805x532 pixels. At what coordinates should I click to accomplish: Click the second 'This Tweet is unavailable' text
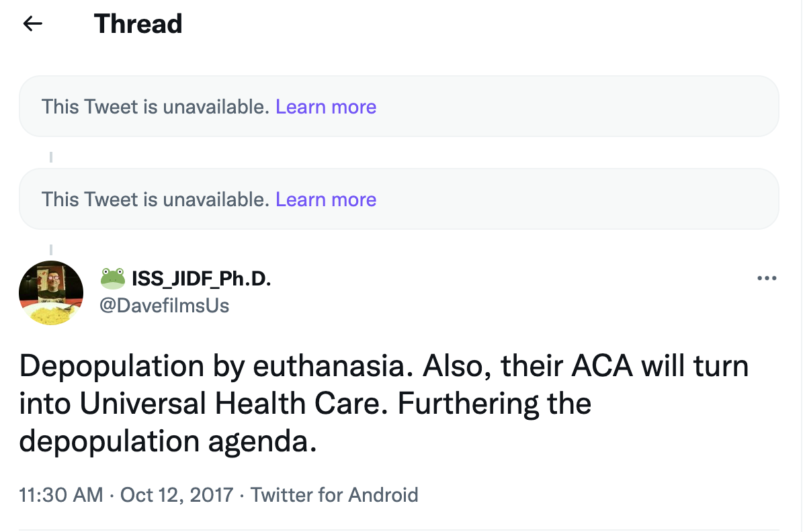(156, 199)
